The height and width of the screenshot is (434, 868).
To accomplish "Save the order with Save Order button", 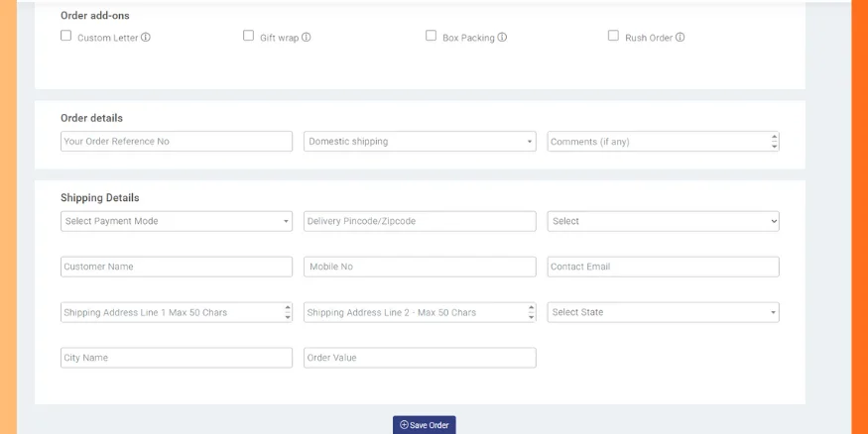I will pyautogui.click(x=425, y=425).
